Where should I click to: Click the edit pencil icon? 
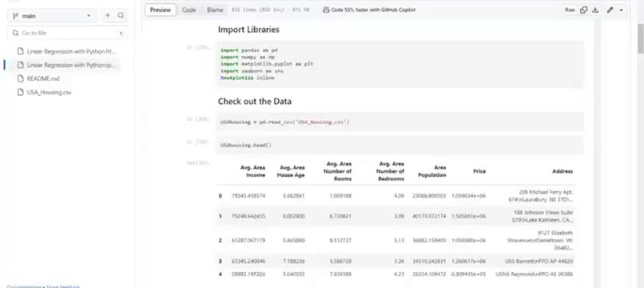coord(610,10)
